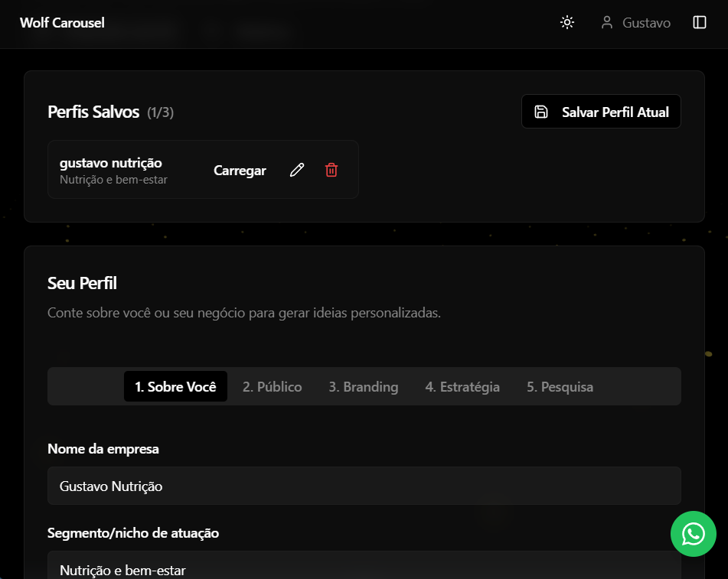Select the 1. Sobre Você tab
728x579 pixels.
point(175,386)
